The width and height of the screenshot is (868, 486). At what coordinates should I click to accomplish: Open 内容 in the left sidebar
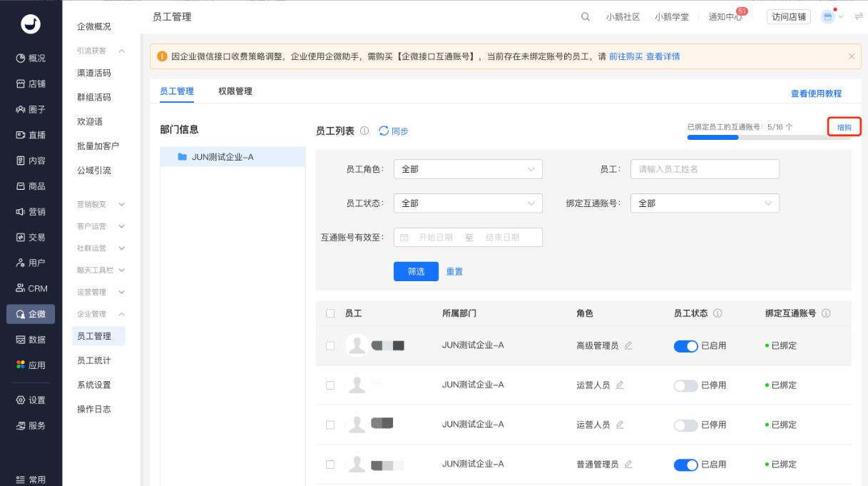click(x=31, y=161)
